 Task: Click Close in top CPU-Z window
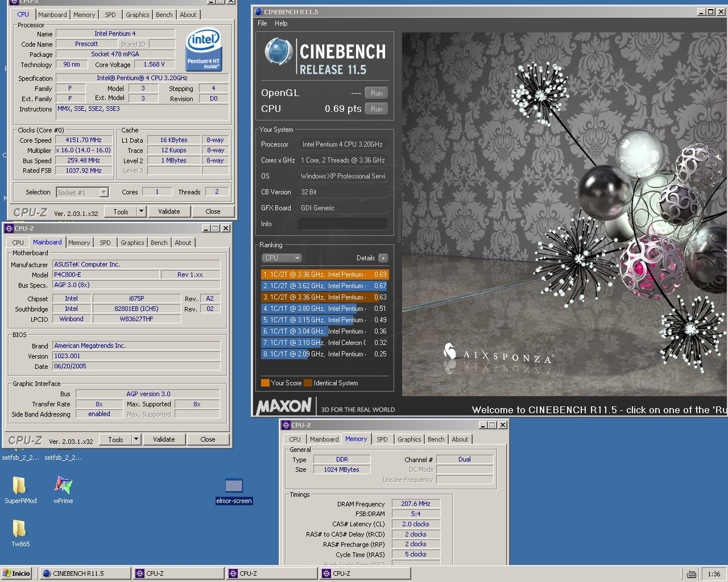point(213,211)
